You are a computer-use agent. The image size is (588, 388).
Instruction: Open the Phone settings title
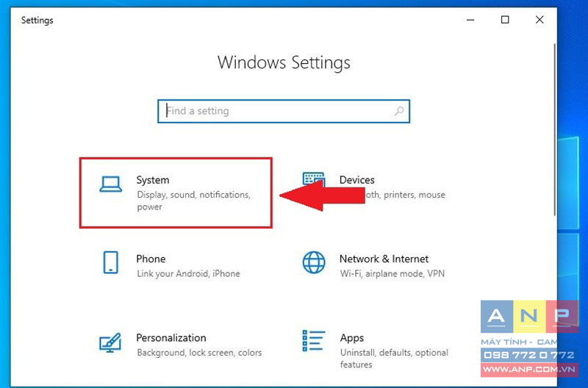coord(151,259)
